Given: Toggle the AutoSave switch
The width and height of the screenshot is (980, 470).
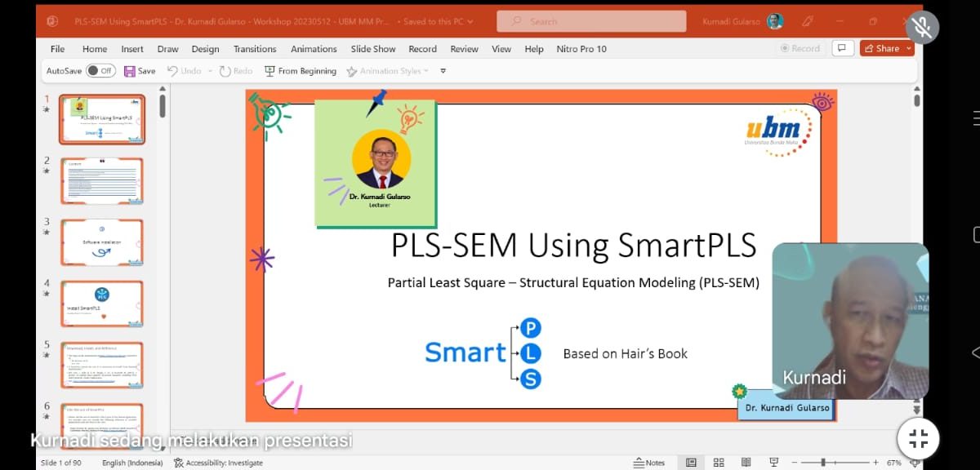Looking at the screenshot, I should (x=101, y=71).
